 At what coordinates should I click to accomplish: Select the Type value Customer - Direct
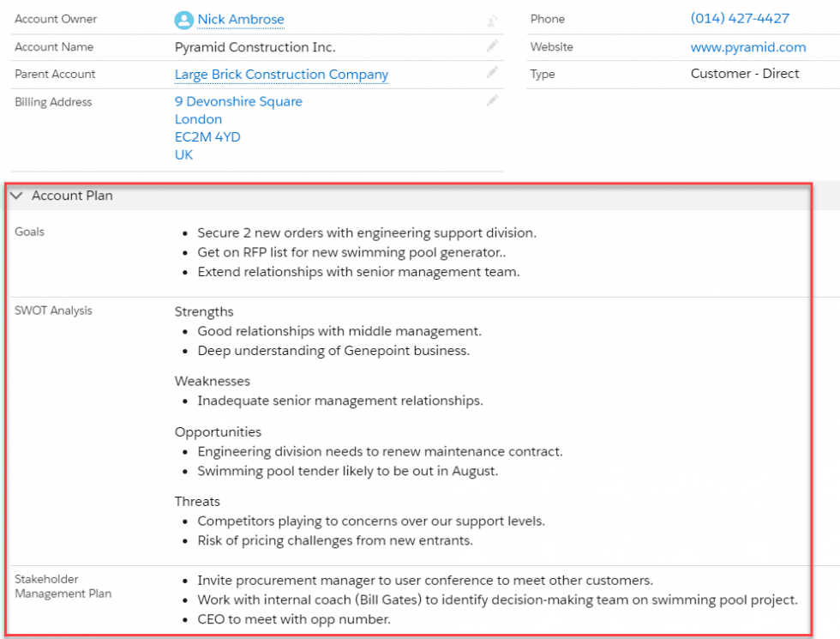[745, 75]
